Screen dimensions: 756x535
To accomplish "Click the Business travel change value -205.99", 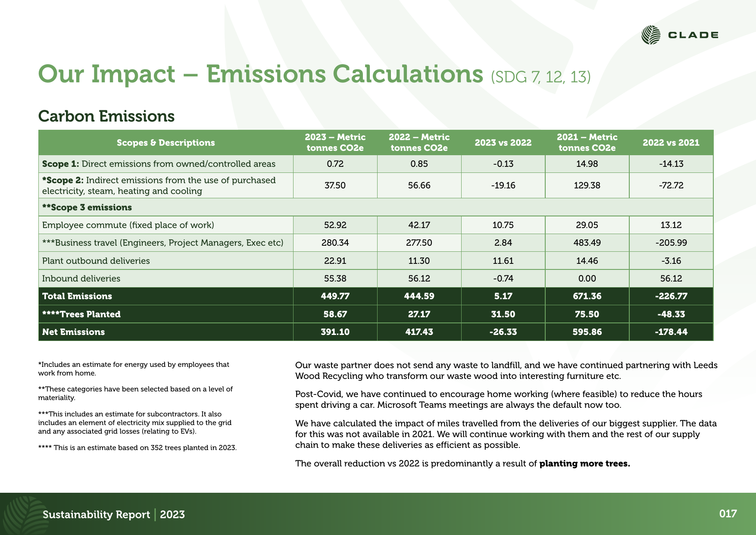I will [x=671, y=243].
